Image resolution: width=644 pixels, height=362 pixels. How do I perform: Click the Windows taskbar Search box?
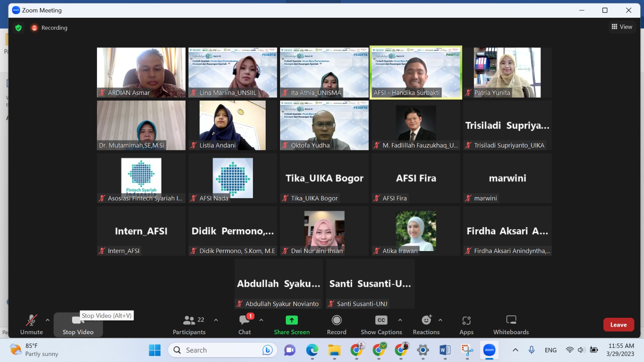[223, 350]
